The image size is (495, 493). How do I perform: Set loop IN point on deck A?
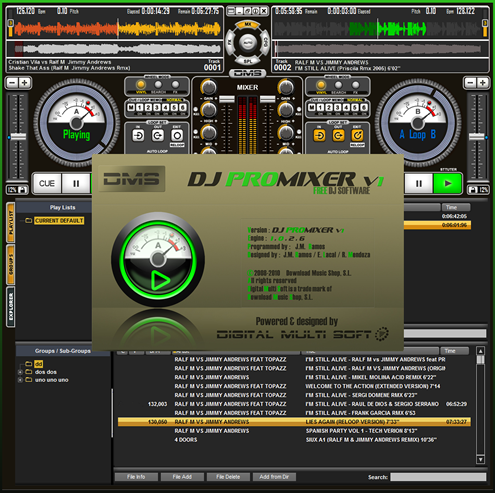(138, 136)
